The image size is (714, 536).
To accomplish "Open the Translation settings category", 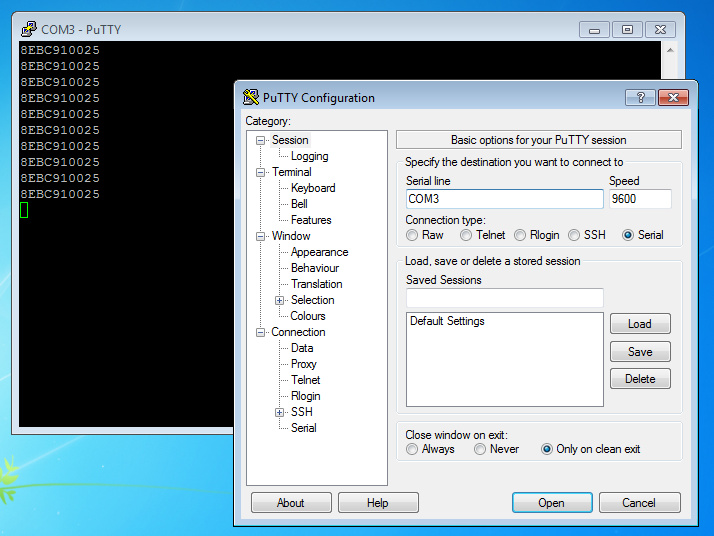I will pos(317,284).
